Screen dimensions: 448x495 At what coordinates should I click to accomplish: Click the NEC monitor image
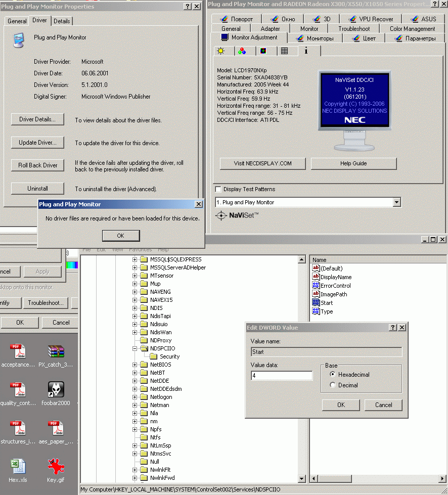(354, 110)
